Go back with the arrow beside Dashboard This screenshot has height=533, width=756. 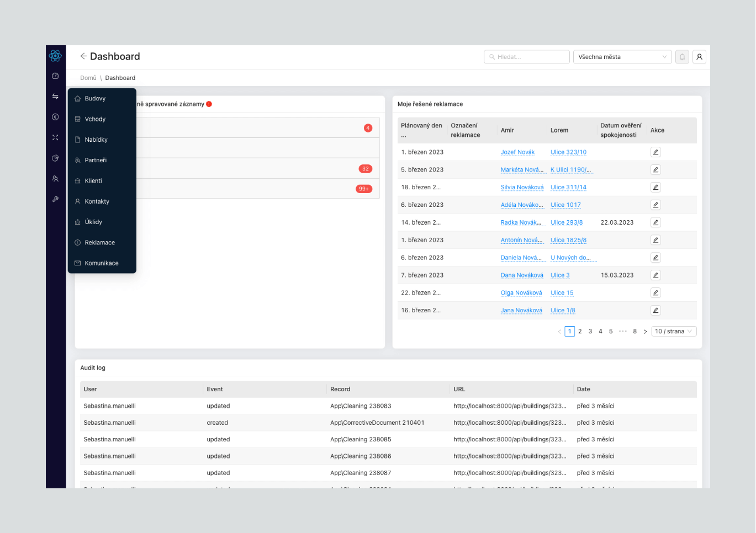83,56
